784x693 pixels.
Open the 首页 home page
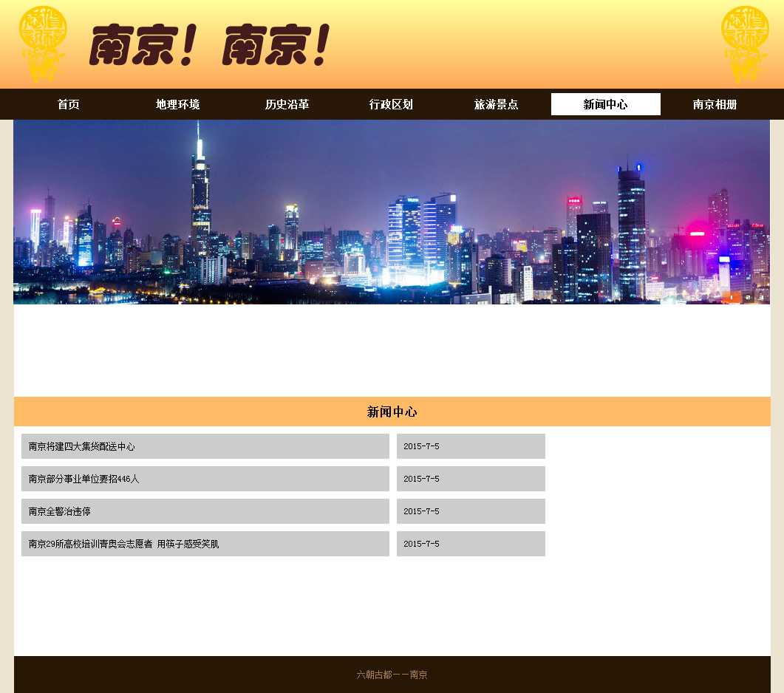pos(69,104)
